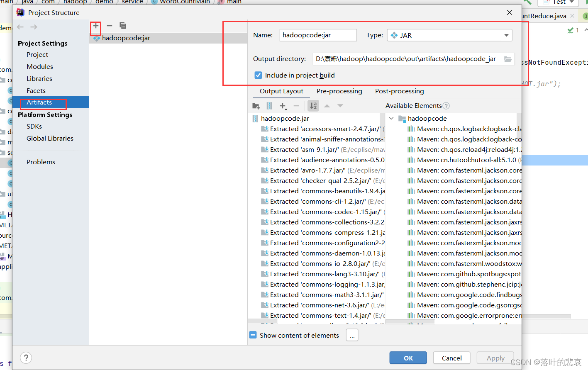The height and width of the screenshot is (370, 588).
Task: Open the ellipsis content options button
Action: click(x=352, y=335)
